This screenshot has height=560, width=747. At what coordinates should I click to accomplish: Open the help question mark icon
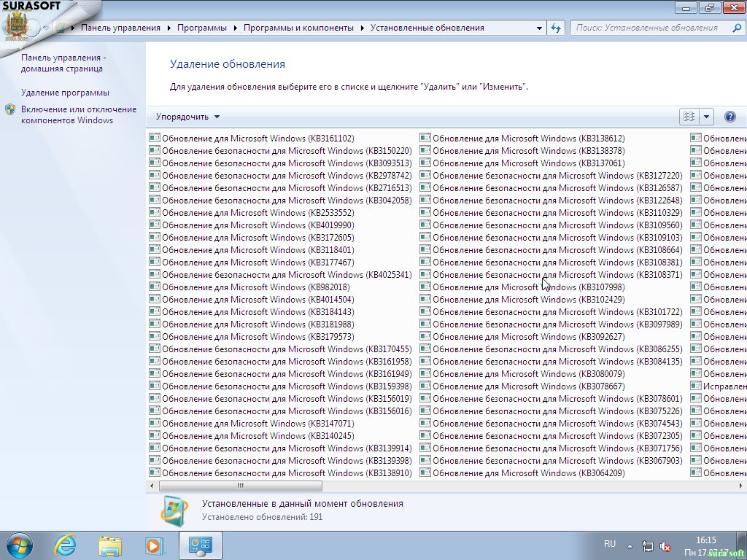pos(729,117)
